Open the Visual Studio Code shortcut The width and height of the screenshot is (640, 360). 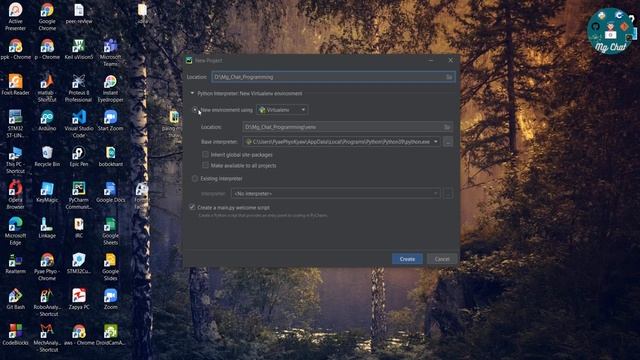(79, 124)
